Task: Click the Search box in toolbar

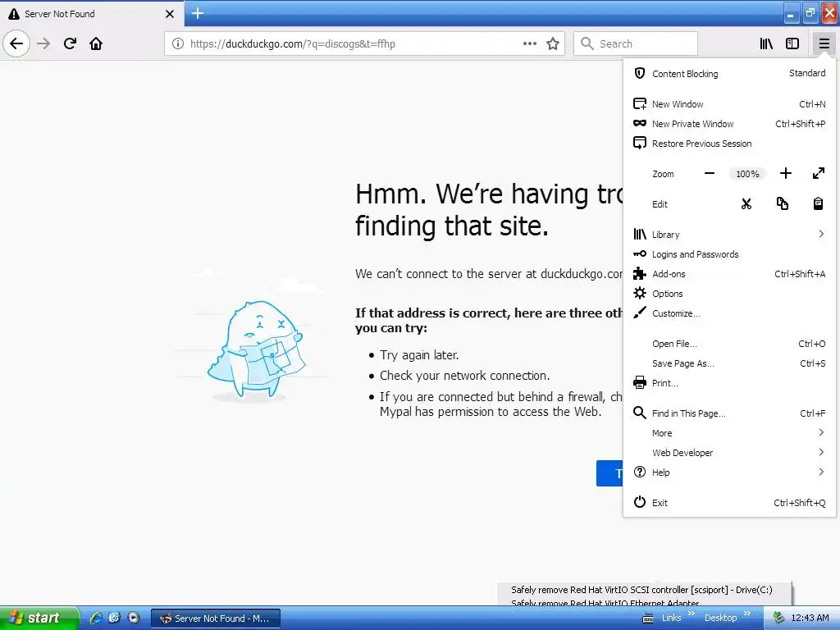Action: 636,44
